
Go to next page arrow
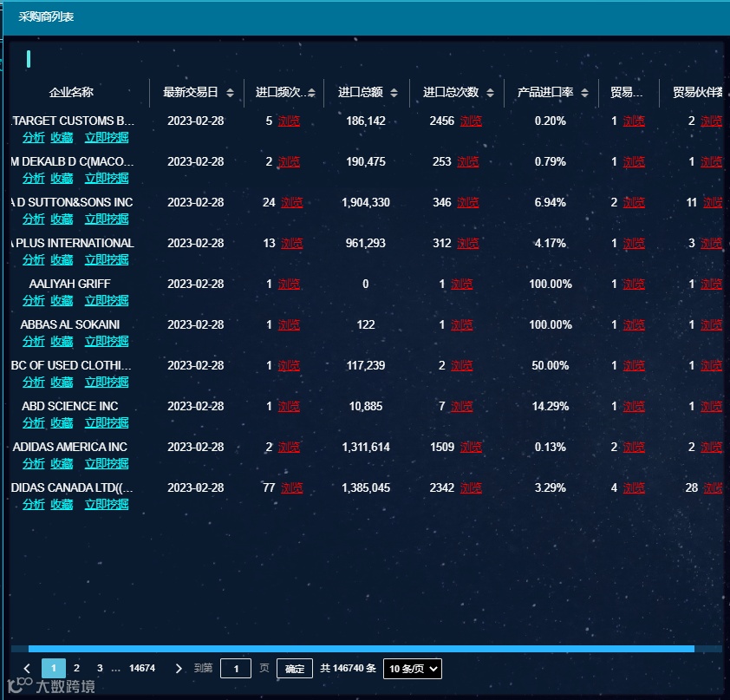[x=179, y=668]
